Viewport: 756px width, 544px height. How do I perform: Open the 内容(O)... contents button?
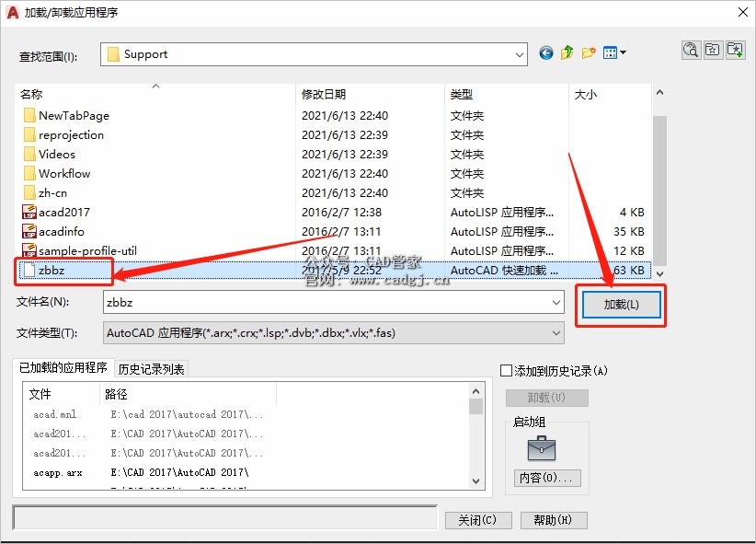(x=546, y=478)
